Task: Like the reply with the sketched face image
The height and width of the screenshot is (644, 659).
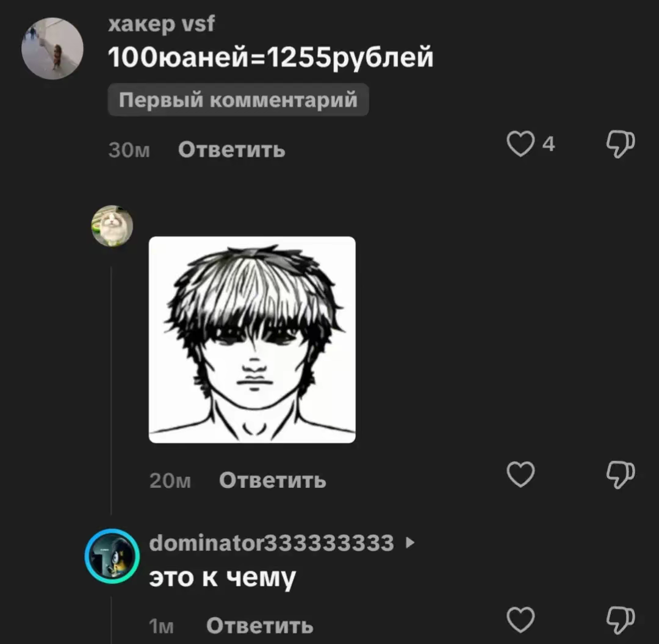Action: pos(520,474)
